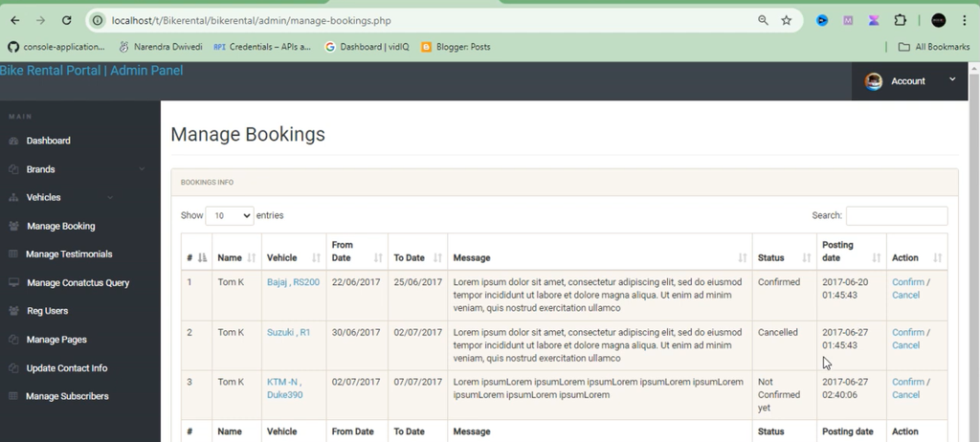The height and width of the screenshot is (442, 980).
Task: Click Bike Rental Portal | Admin Panel title
Action: (x=91, y=71)
